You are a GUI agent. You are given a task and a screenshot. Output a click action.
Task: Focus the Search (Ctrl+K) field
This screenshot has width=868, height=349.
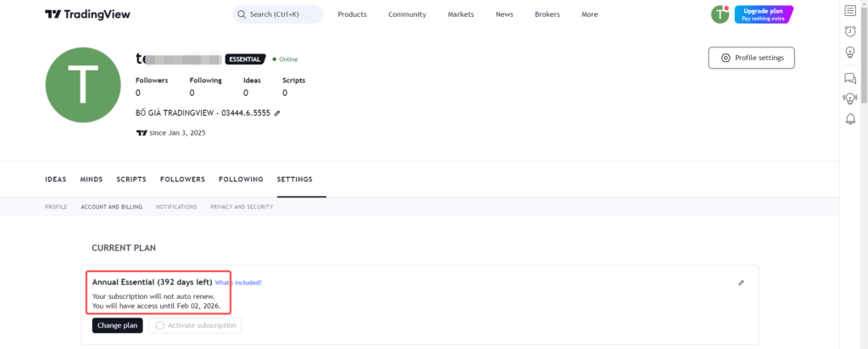(x=278, y=14)
